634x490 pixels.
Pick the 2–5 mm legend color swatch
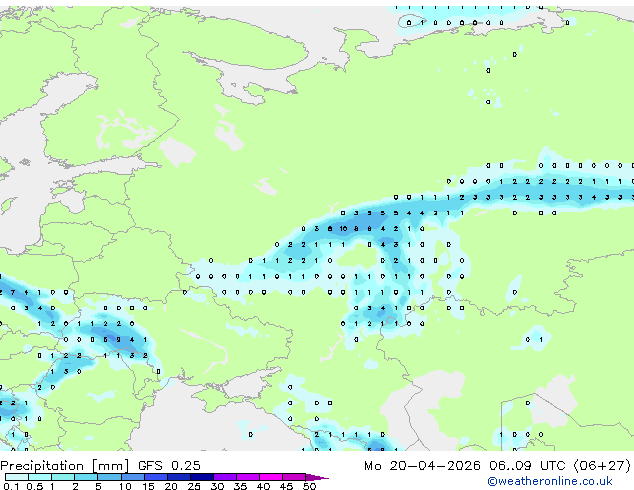86,477
